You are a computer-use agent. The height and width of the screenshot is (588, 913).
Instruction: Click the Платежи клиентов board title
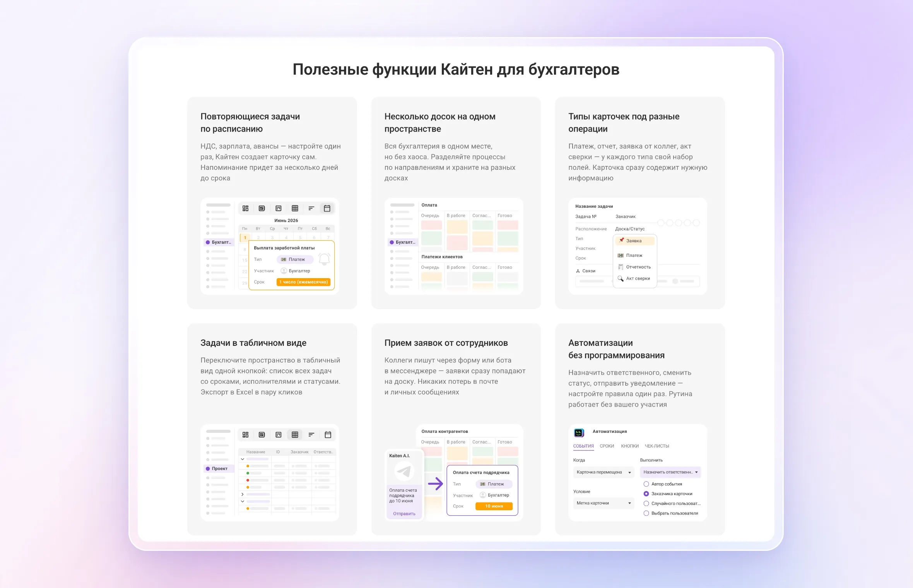tap(442, 257)
